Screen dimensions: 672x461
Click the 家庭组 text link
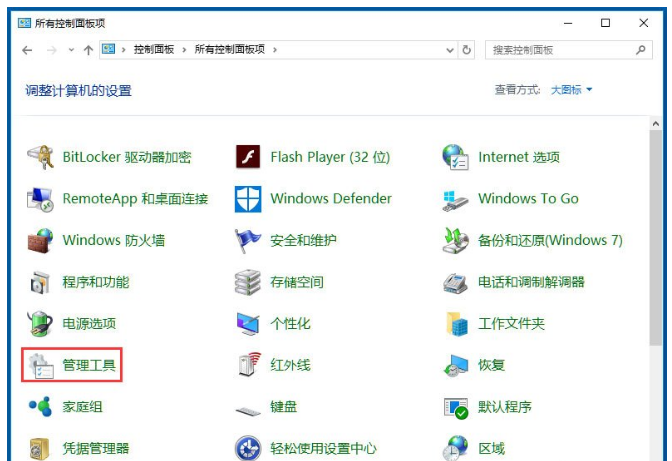(82, 407)
